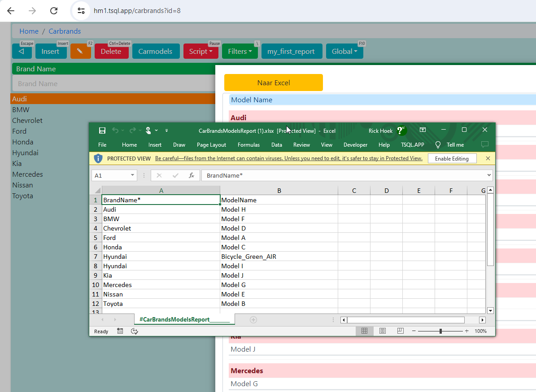Click the Tell me lightbulb icon
This screenshot has width=536, height=392.
438,145
